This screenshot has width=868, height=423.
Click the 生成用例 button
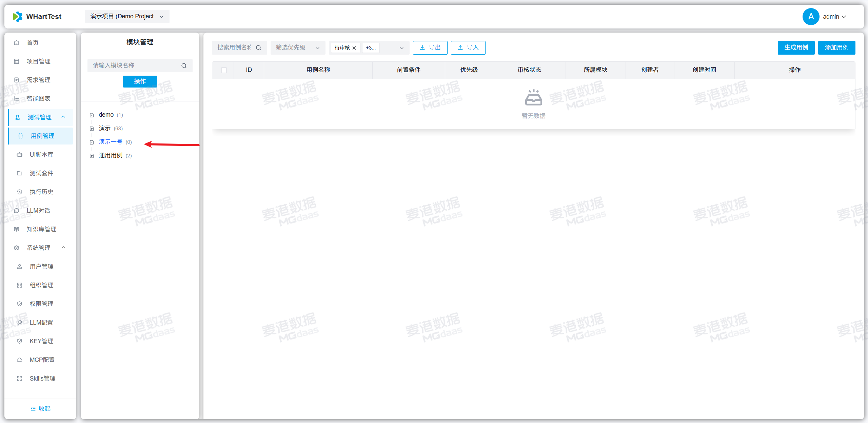pyautogui.click(x=796, y=48)
